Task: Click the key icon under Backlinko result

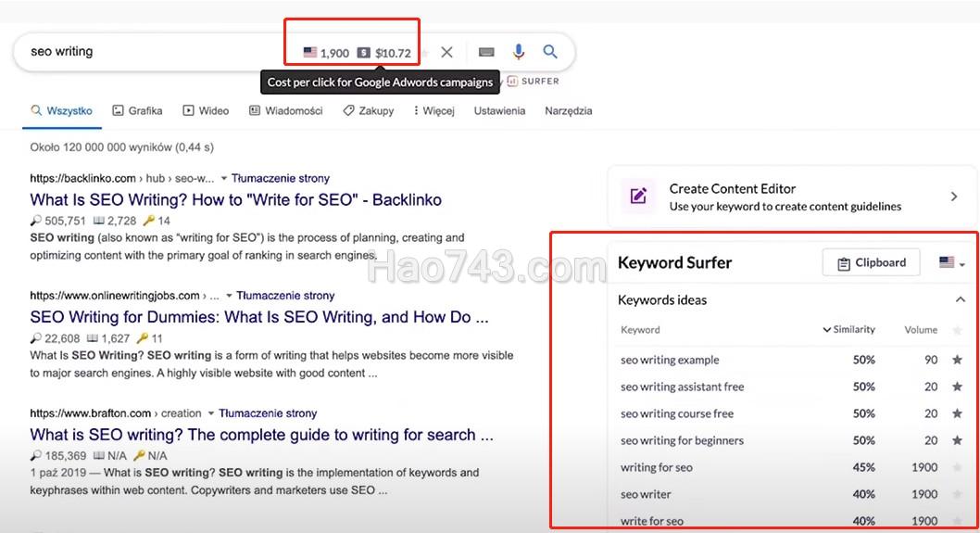Action: click(148, 221)
